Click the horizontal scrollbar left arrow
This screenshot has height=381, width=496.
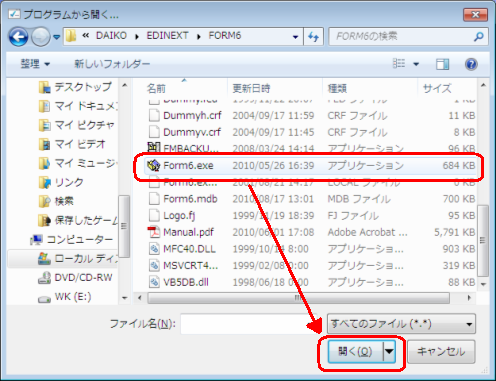[x=140, y=298]
